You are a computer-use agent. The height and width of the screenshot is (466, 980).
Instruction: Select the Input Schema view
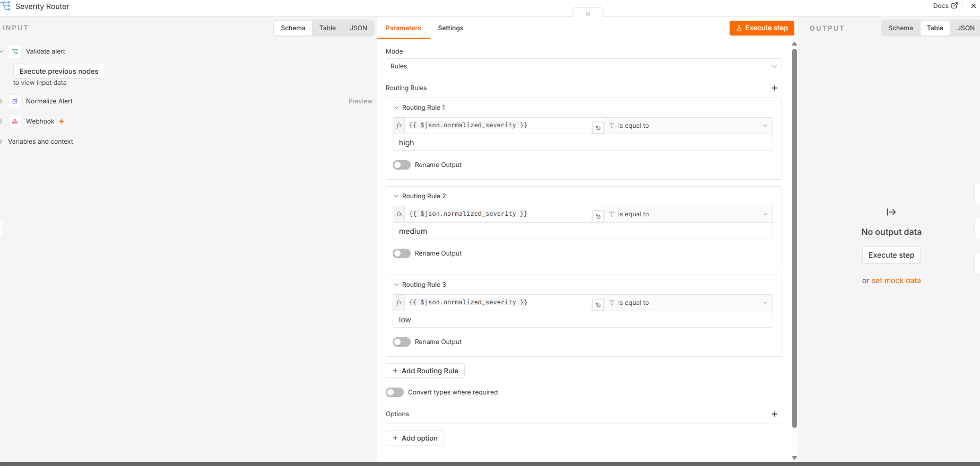pyautogui.click(x=293, y=28)
